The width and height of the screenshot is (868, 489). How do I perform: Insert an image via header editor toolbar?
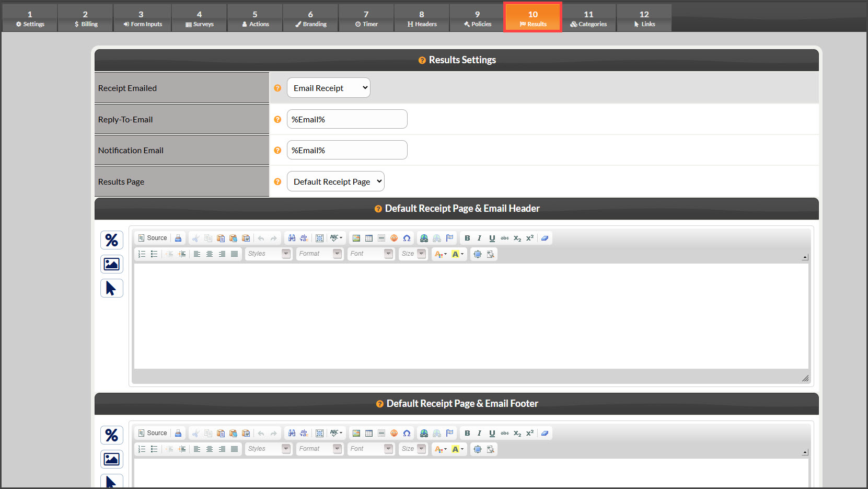click(356, 238)
